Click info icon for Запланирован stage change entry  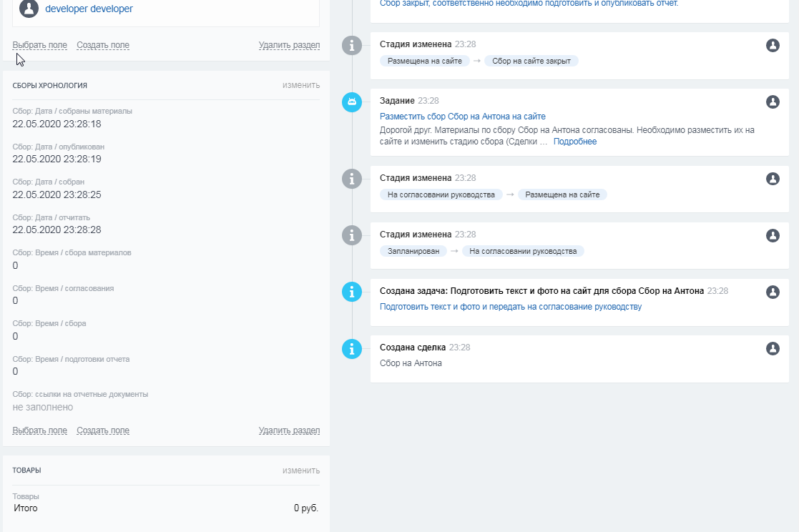(x=351, y=235)
